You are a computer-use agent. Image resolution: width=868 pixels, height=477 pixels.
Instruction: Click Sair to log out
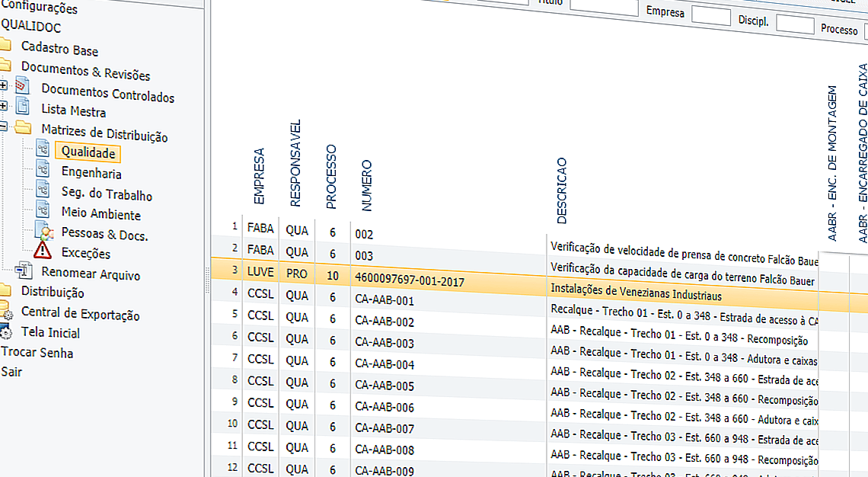click(11, 372)
